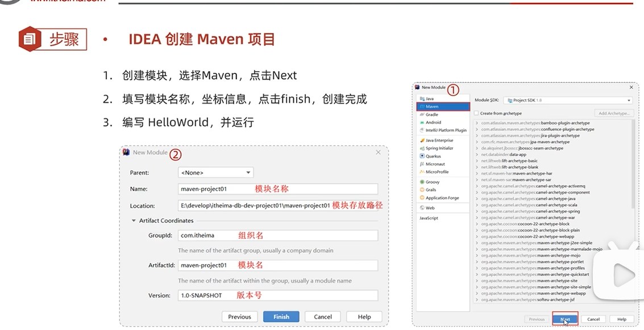Select the maven-archetype-profiles entry
This screenshot has width=644, height=330.
(533, 269)
